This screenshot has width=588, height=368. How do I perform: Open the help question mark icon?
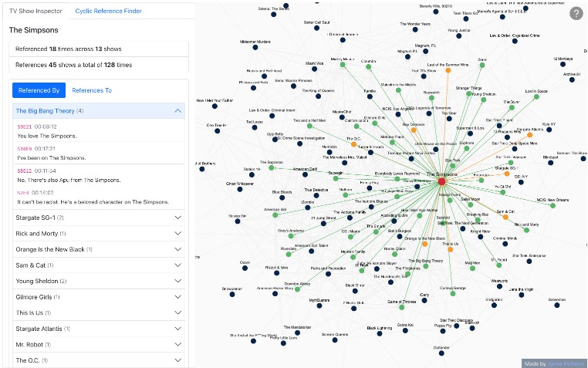(576, 13)
